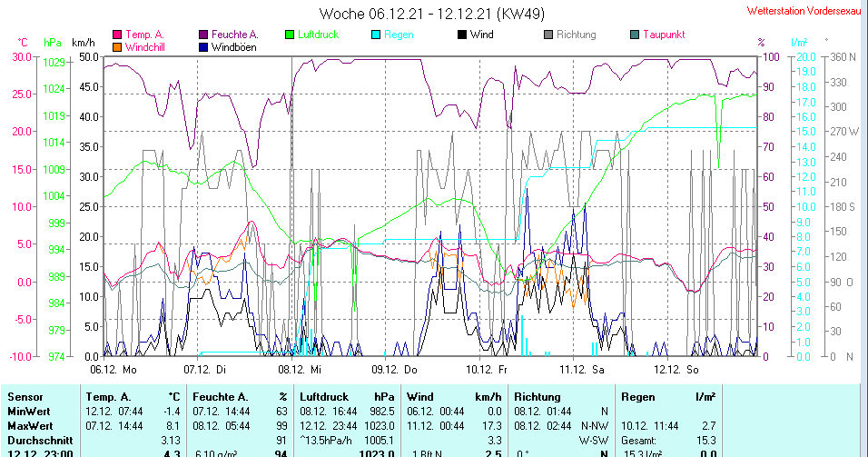Click the pink Temp. A. legend square
The height and width of the screenshot is (457, 868).
[x=117, y=35]
